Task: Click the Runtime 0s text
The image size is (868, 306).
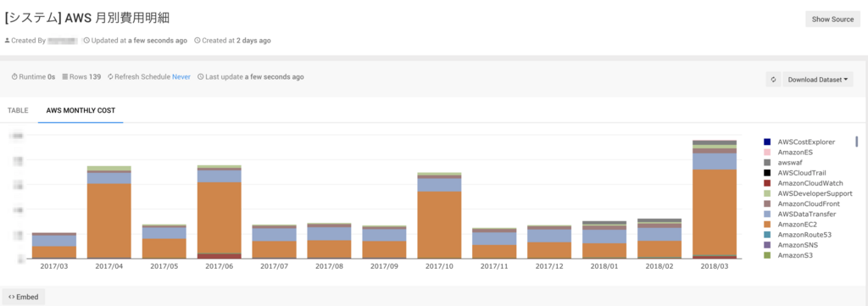Action: point(37,77)
